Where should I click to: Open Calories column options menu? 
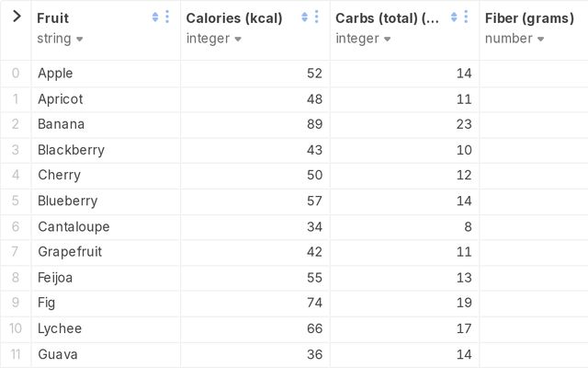tap(316, 17)
